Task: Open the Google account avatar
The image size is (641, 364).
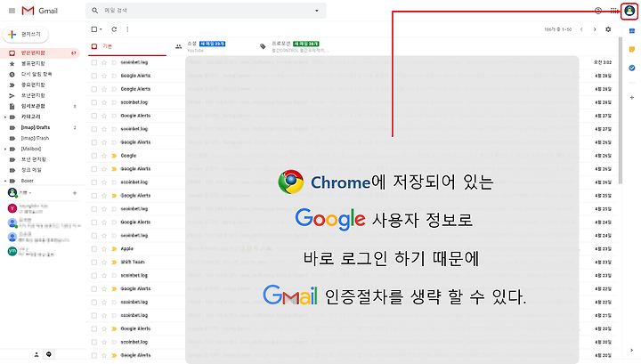Action: [629, 11]
